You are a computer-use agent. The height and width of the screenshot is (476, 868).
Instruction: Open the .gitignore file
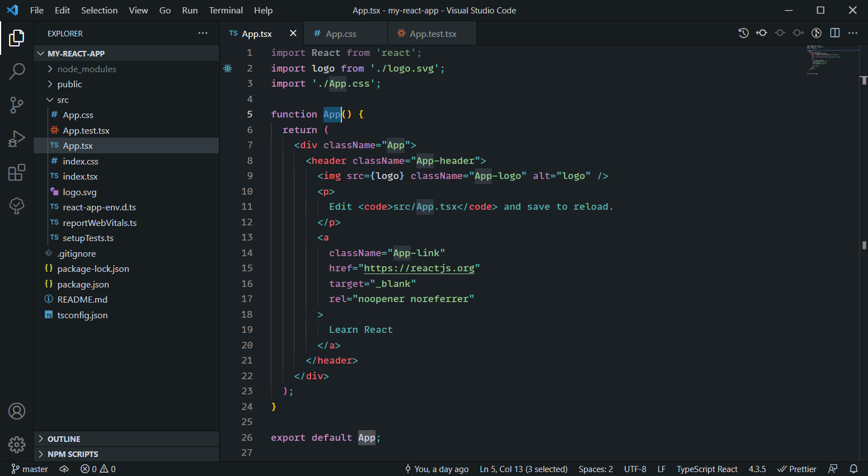click(126, 253)
